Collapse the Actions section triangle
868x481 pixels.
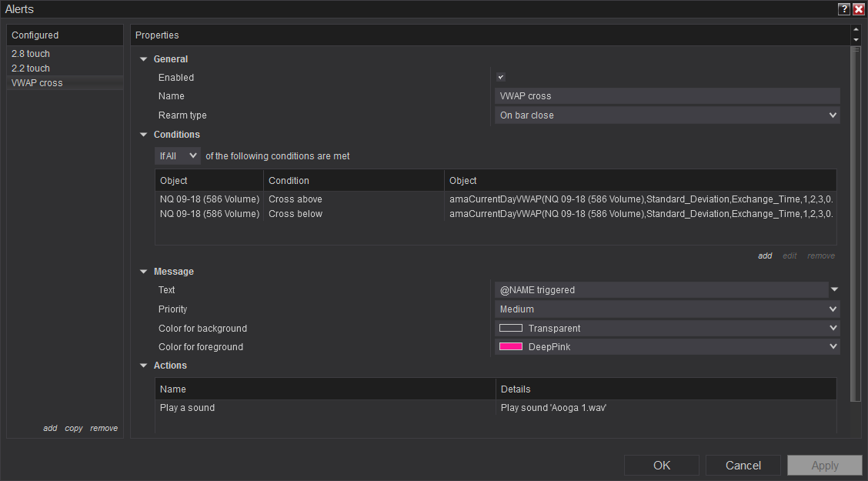point(143,366)
